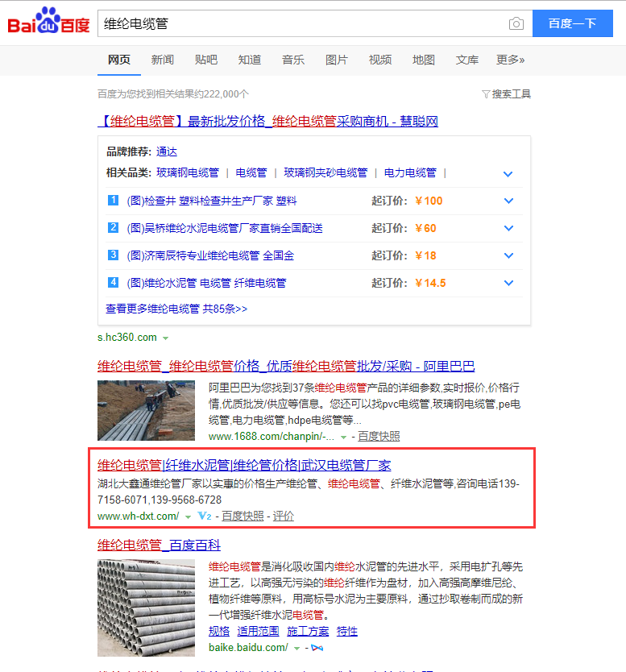
Task: Click the bow-tie icon after baike.baidu.com
Action: (317, 648)
